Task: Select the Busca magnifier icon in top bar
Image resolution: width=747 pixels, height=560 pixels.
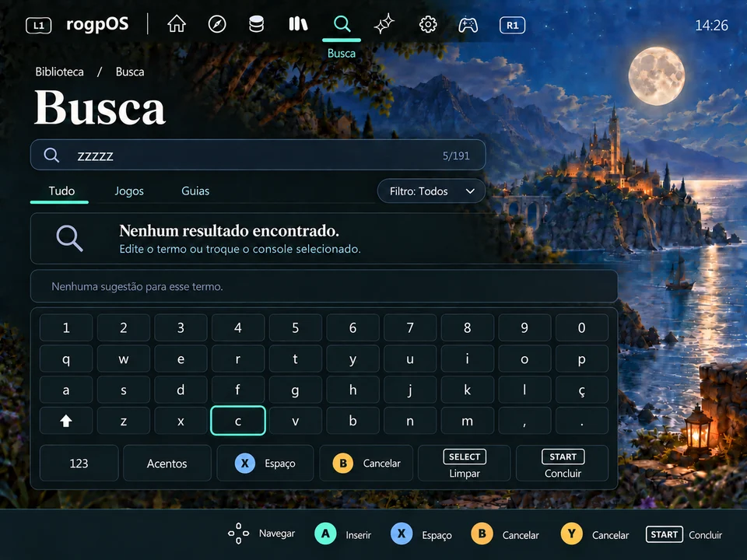Action: click(342, 24)
